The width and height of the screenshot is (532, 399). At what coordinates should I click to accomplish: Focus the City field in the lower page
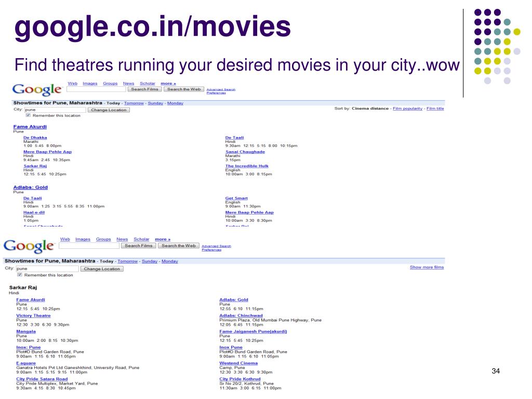(47, 269)
